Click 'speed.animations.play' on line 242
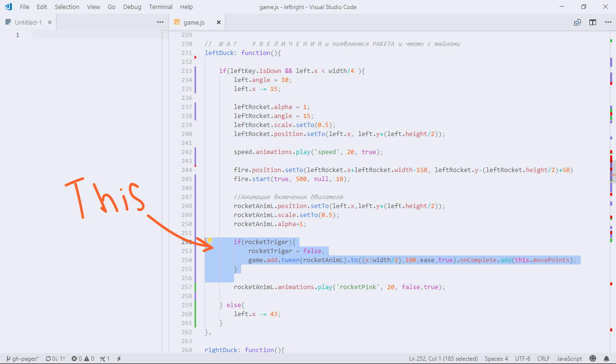 pos(271,152)
